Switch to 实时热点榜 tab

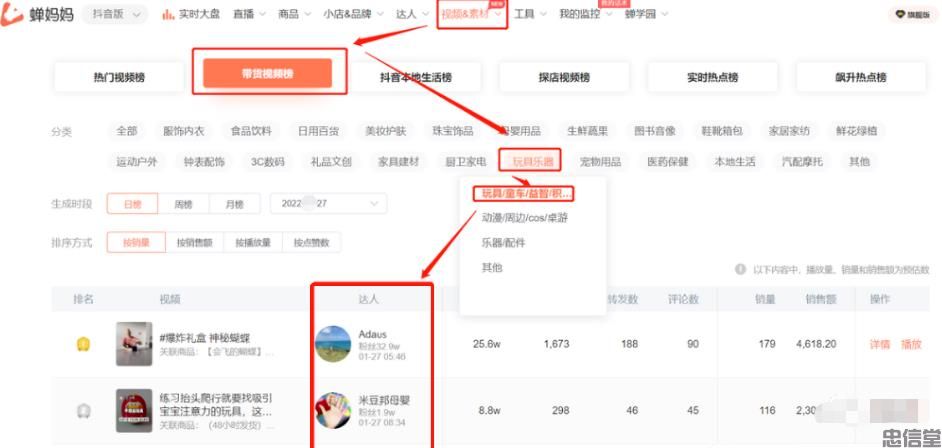click(x=713, y=77)
